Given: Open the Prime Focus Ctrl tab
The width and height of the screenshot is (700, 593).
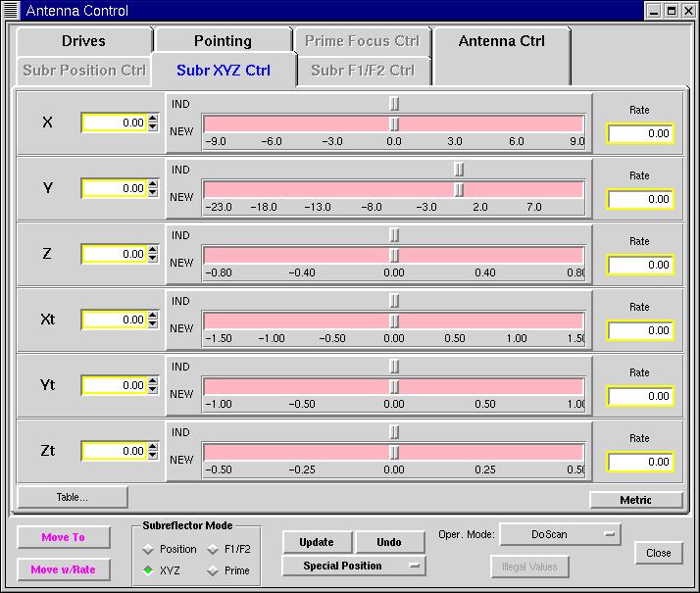Looking at the screenshot, I should [x=362, y=41].
